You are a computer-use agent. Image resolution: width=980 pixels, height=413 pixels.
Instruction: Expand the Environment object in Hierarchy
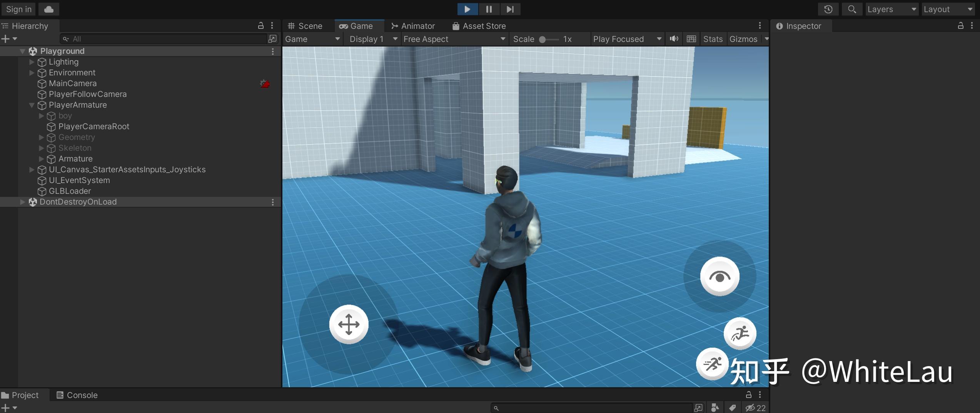pyautogui.click(x=32, y=73)
